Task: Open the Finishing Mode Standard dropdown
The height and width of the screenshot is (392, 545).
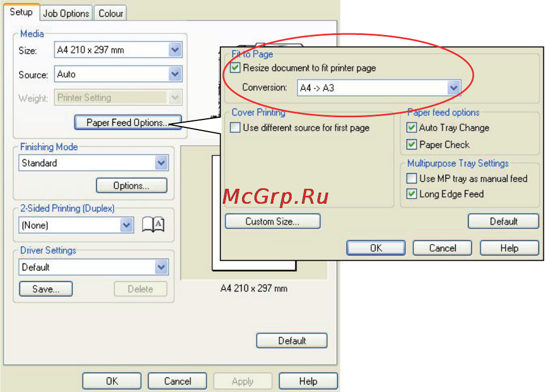Action: pos(94,162)
